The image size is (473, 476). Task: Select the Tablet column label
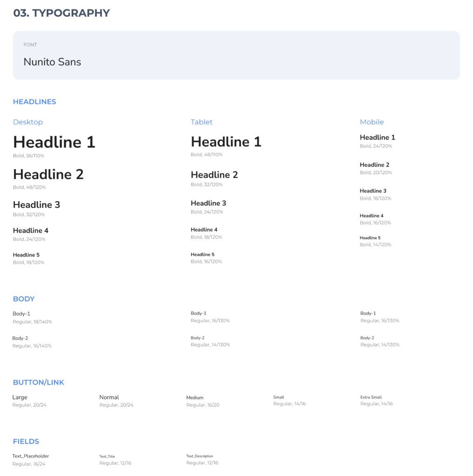pyautogui.click(x=201, y=122)
